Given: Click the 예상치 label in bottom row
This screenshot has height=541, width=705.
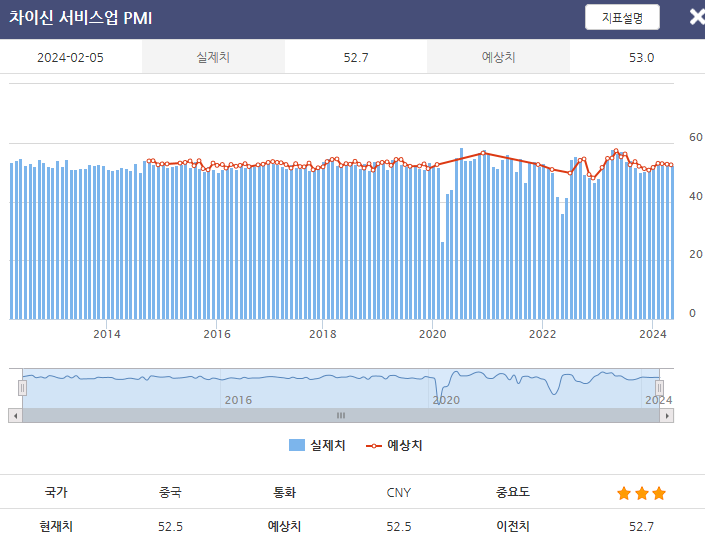Looking at the screenshot, I should coord(284,526).
